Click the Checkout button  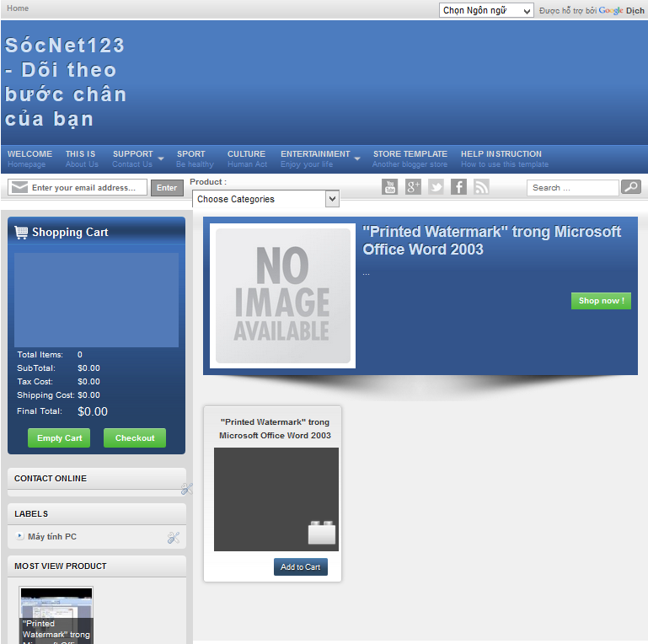[x=135, y=437]
